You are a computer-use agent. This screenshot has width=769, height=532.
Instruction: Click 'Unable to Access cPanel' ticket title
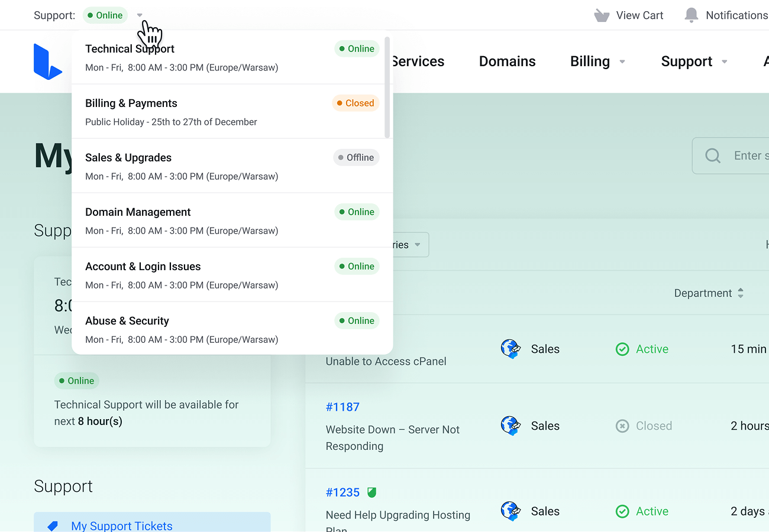[x=386, y=361]
